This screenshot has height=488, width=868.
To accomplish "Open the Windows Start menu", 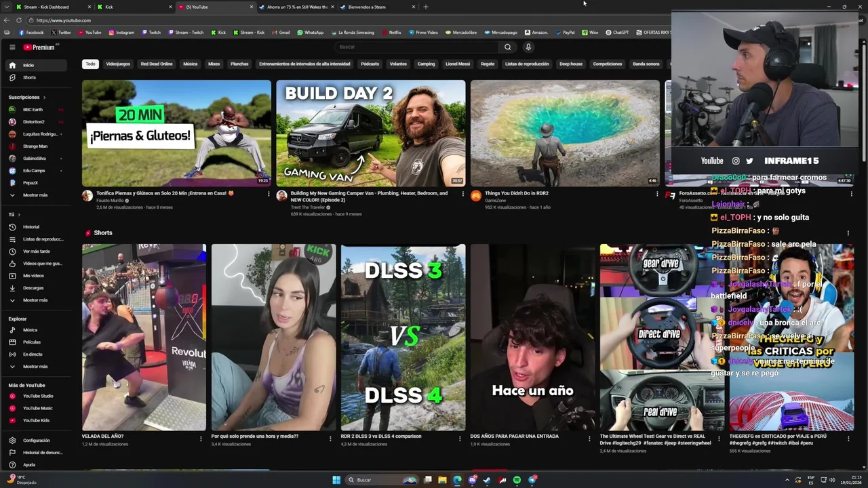I will tap(336, 480).
